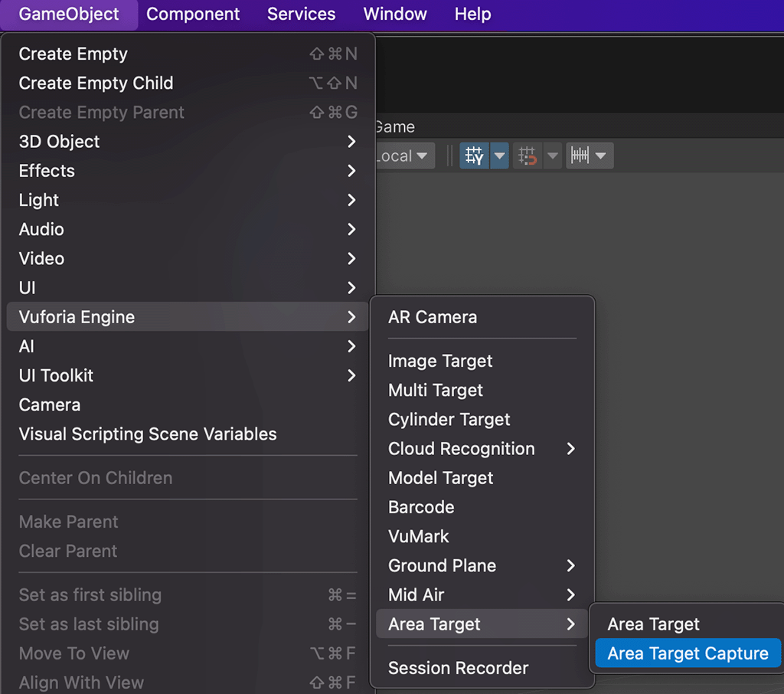Viewport: 784px width, 694px height.
Task: Expand the AI submenu
Action: pos(188,346)
